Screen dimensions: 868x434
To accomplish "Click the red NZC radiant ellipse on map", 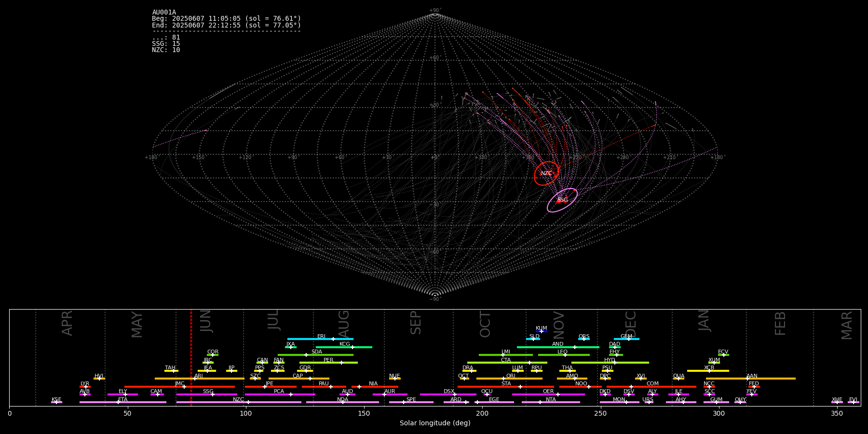I will pos(546,174).
